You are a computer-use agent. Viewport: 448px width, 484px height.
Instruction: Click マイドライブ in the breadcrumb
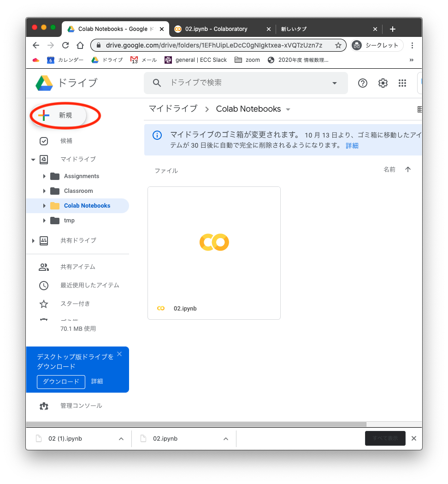[x=173, y=109]
